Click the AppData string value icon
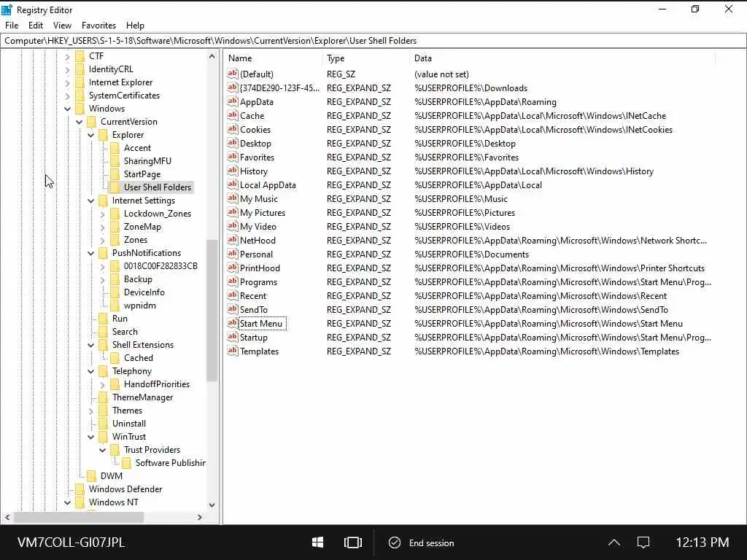 pyautogui.click(x=233, y=101)
